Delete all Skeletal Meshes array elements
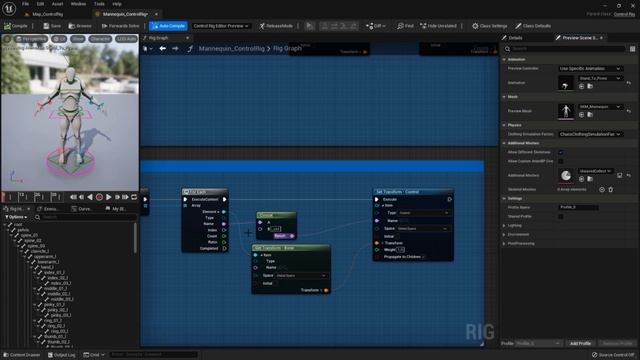640x360 pixels. (x=611, y=189)
